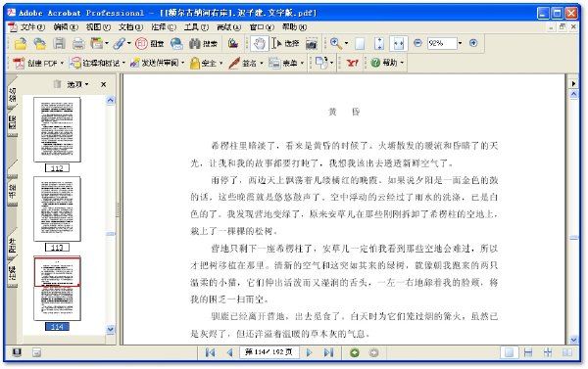
Task: Click second small icon in bottom-left status bar
Action: [x=36, y=352]
